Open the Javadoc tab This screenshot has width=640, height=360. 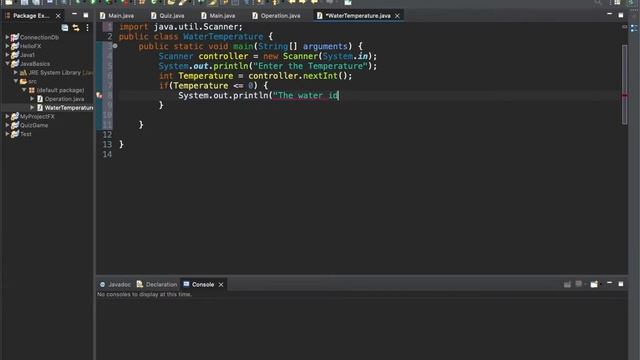115,284
